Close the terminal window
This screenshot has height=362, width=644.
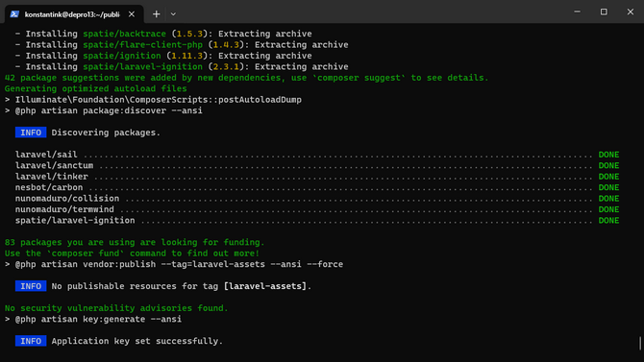631,12
